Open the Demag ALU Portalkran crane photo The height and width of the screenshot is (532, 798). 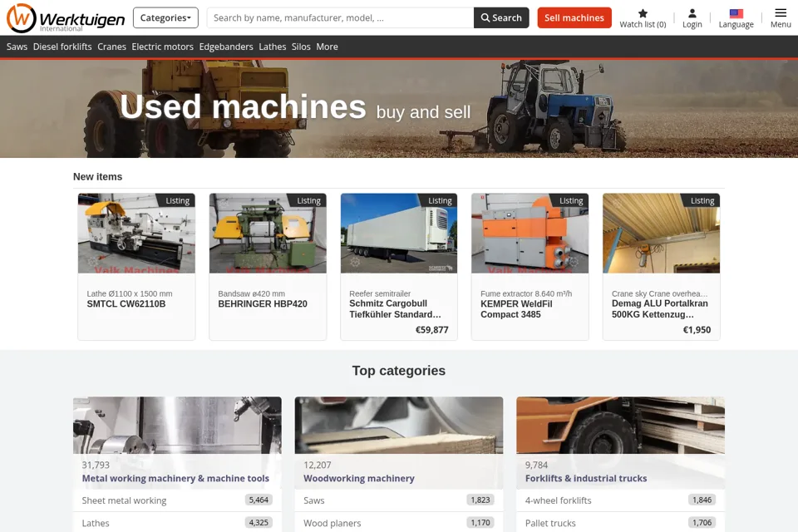tap(661, 233)
